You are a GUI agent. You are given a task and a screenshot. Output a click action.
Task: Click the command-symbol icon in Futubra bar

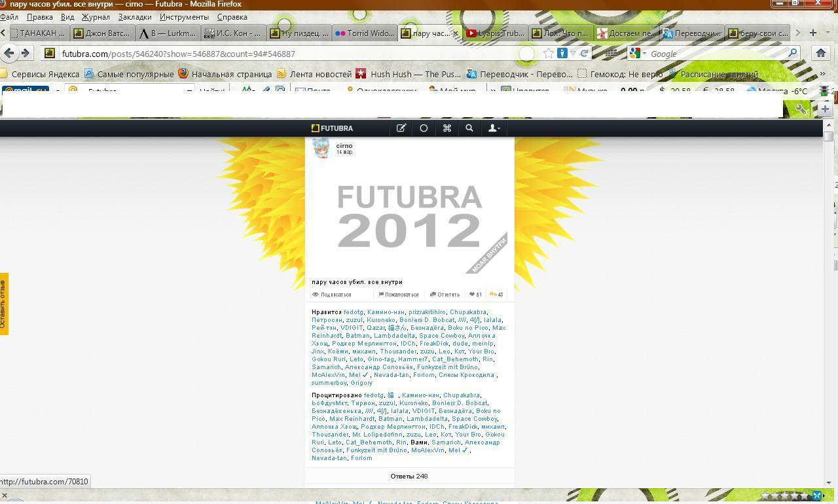tap(447, 128)
